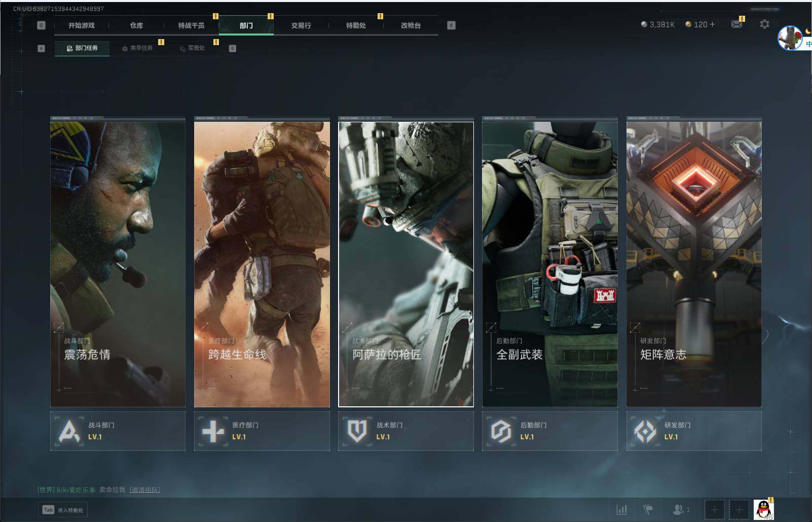The image size is (812, 522).
Task: Click the E key next-tab icon
Action: [x=451, y=25]
